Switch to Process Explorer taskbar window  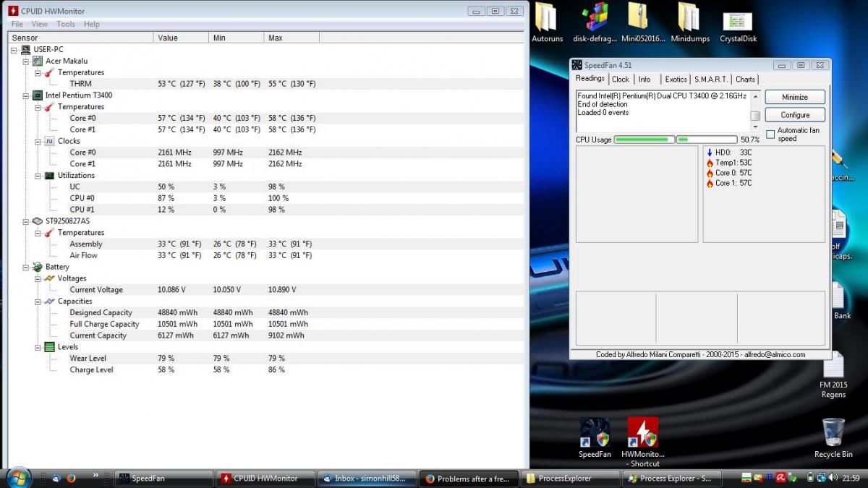[x=671, y=479]
